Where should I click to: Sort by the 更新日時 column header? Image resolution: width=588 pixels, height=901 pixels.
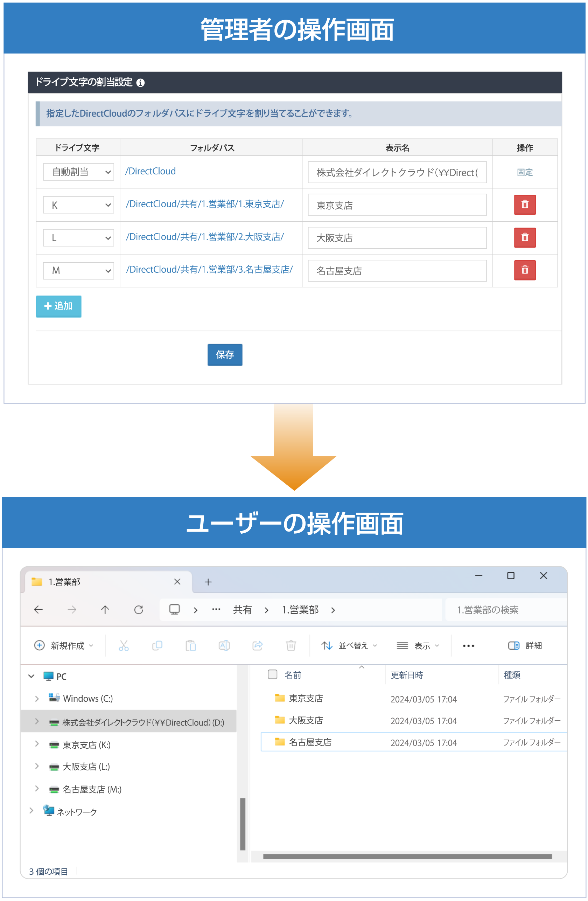pos(406,675)
